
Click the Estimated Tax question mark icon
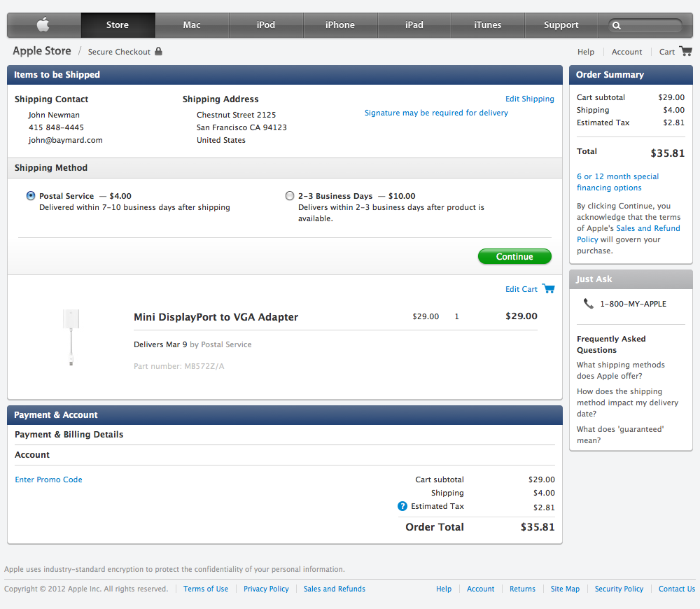(x=401, y=506)
